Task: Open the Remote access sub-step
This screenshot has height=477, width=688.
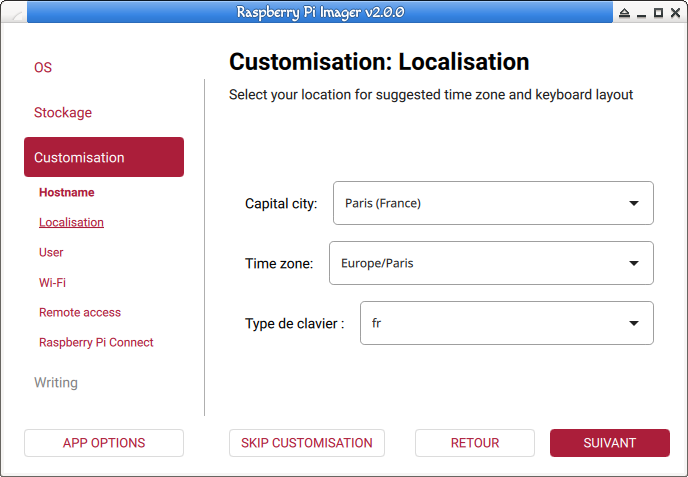Action: tap(80, 312)
